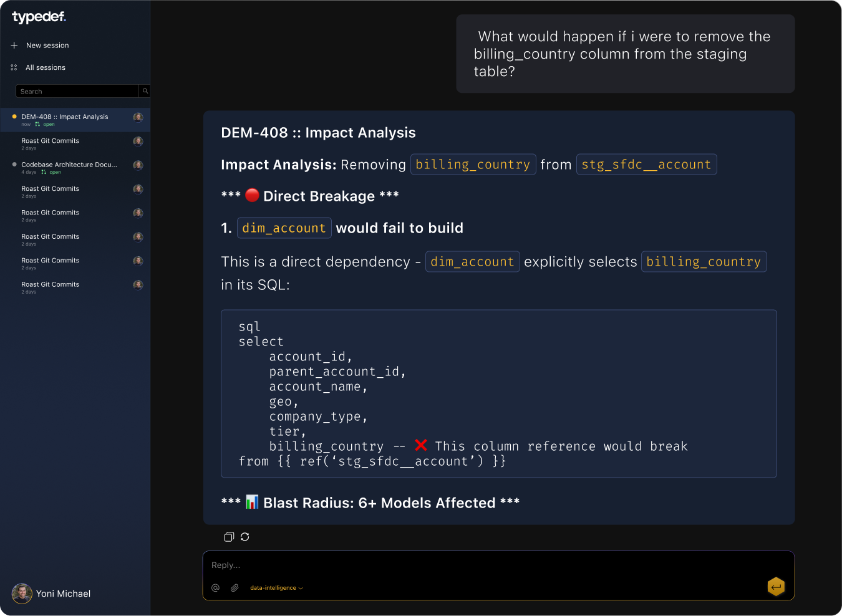This screenshot has height=616, width=842.
Task: Click the Reply input field
Action: click(x=437, y=565)
